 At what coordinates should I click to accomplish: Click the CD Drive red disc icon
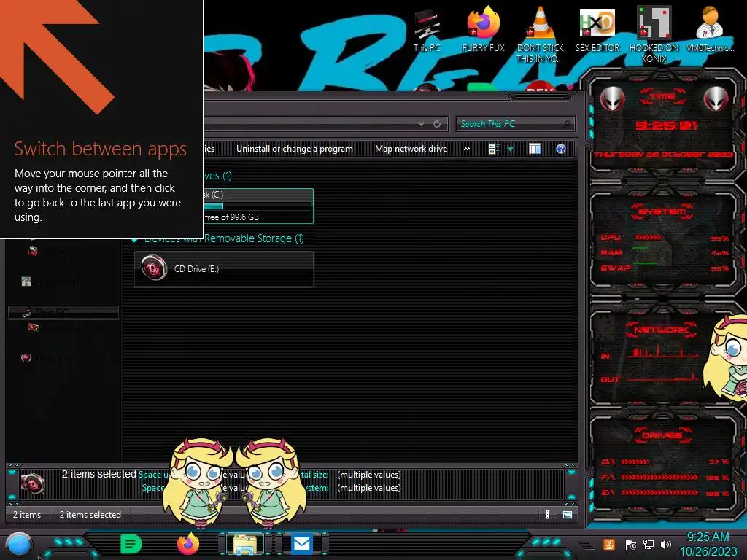(x=154, y=268)
